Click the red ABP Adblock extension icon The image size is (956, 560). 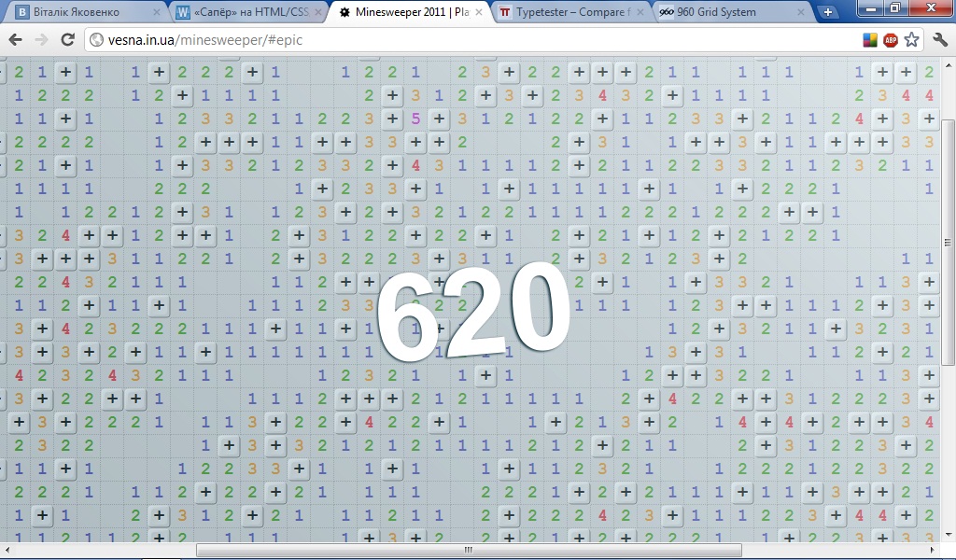[891, 40]
